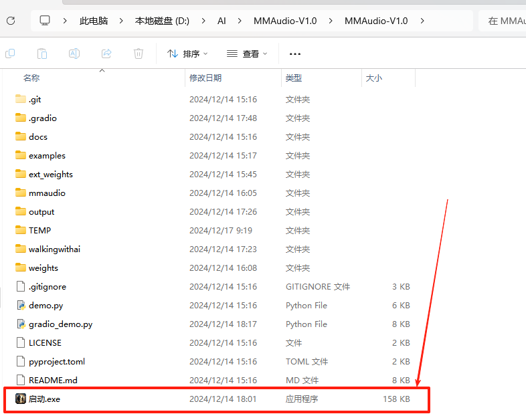Screen dimensions: 526x420
Task: Select the pyproject.toml file icon
Action: click(x=21, y=361)
